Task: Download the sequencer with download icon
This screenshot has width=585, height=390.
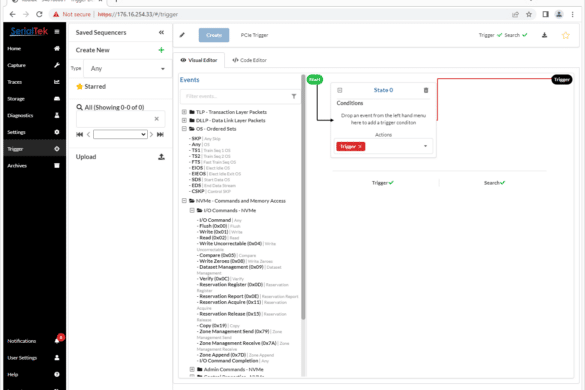Action: [x=544, y=35]
